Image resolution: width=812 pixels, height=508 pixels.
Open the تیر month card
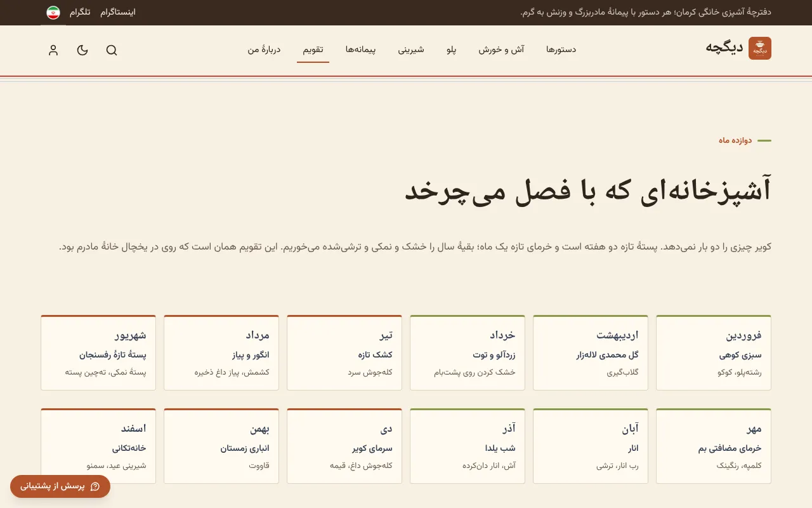(344, 352)
